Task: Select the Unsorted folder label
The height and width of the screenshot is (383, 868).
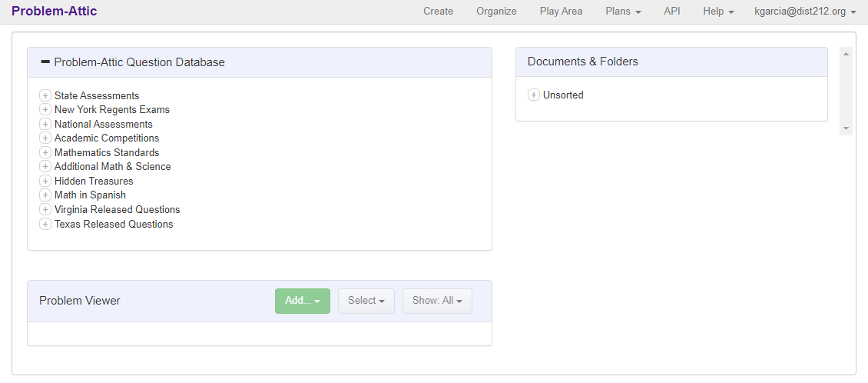Action: pyautogui.click(x=563, y=95)
